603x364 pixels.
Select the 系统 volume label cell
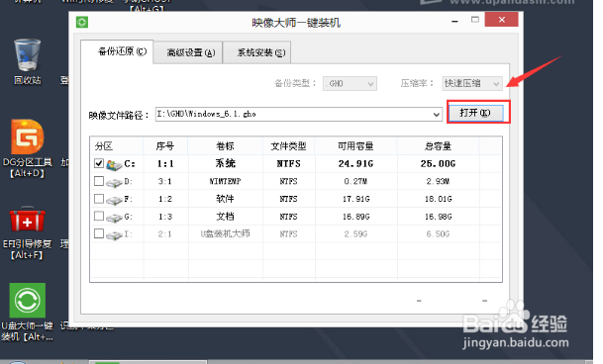coord(226,164)
